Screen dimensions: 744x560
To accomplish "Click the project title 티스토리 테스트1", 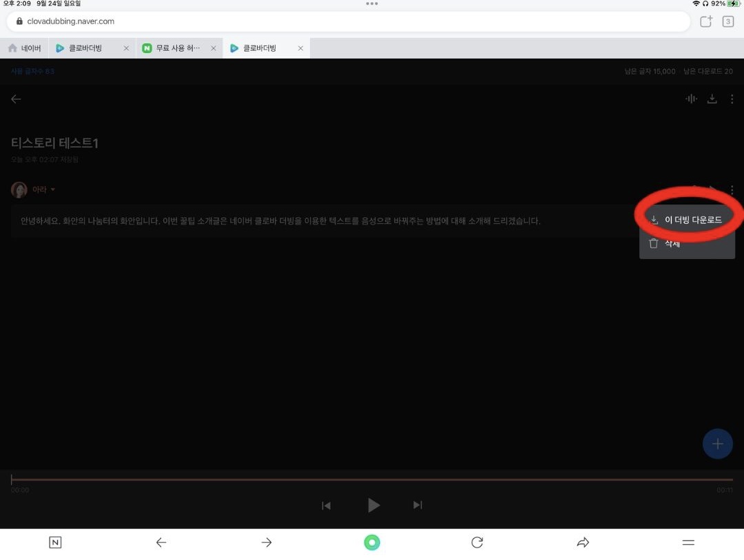I will 54,143.
